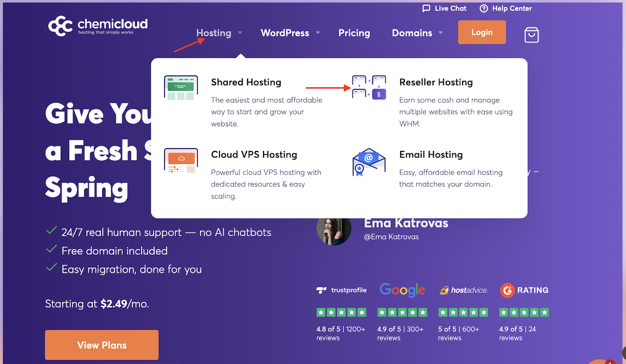Viewport: 626px width, 364px height.
Task: Click '5 of 5 | 600+ reviews' text
Action: (459, 334)
